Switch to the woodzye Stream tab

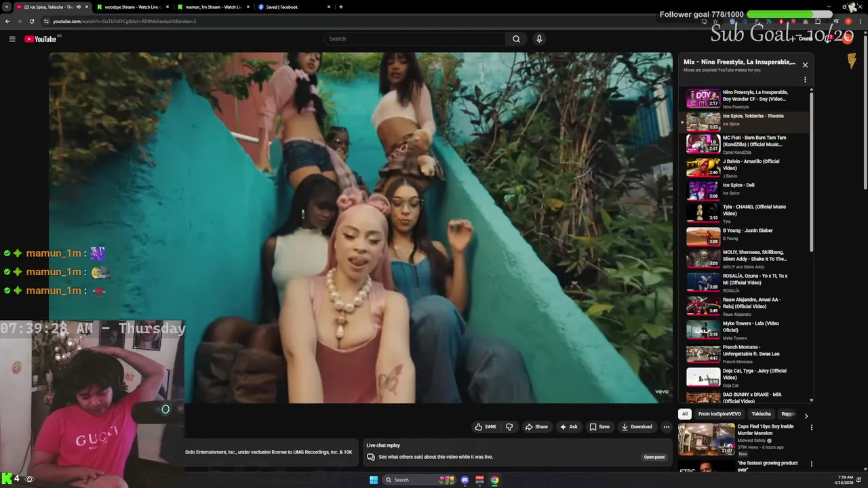coord(133,7)
